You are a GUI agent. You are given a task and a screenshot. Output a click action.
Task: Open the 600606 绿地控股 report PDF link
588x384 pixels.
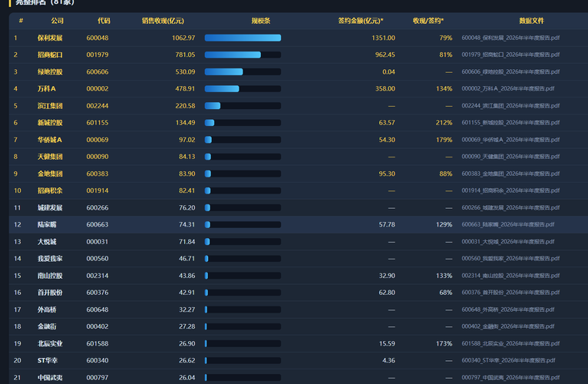click(x=510, y=71)
